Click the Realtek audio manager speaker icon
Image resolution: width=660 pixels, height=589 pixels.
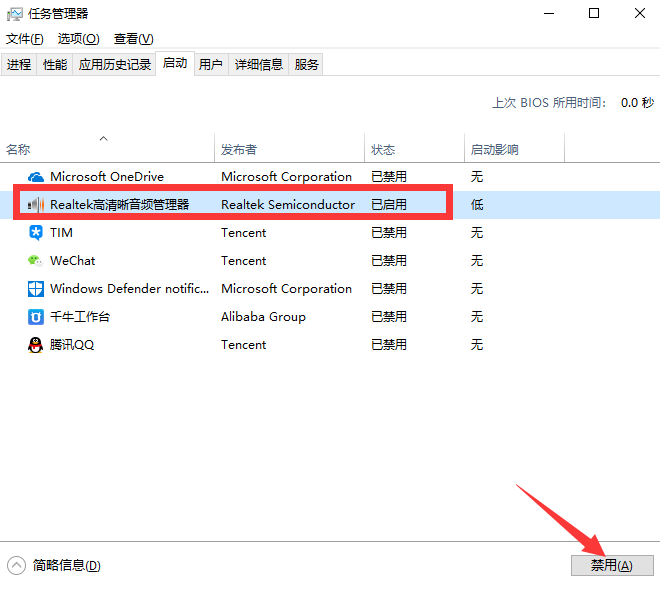pos(36,205)
